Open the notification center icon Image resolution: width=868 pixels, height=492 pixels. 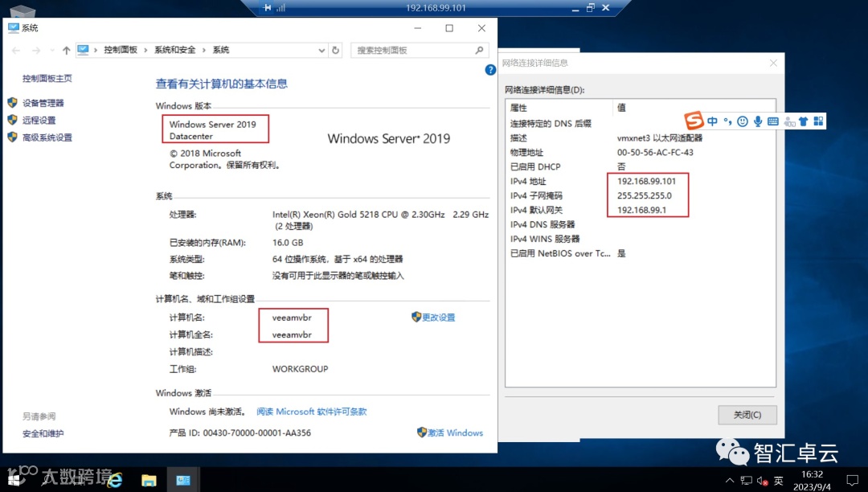coord(853,481)
